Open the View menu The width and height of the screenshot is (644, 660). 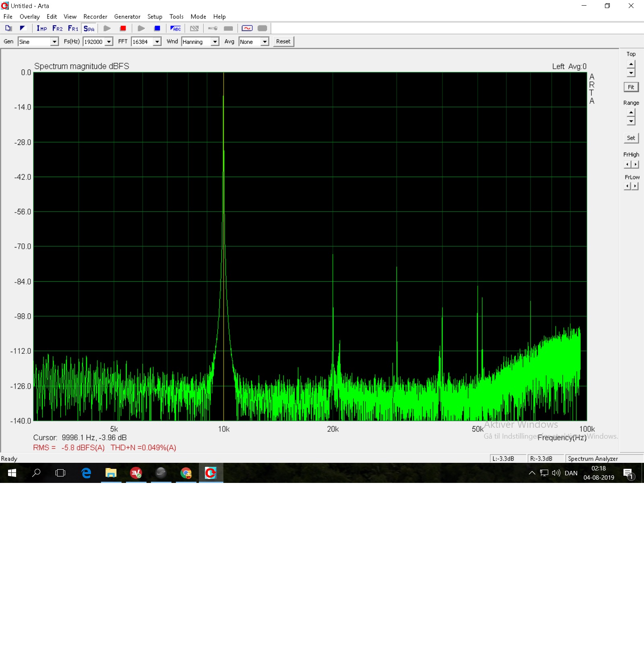click(70, 16)
